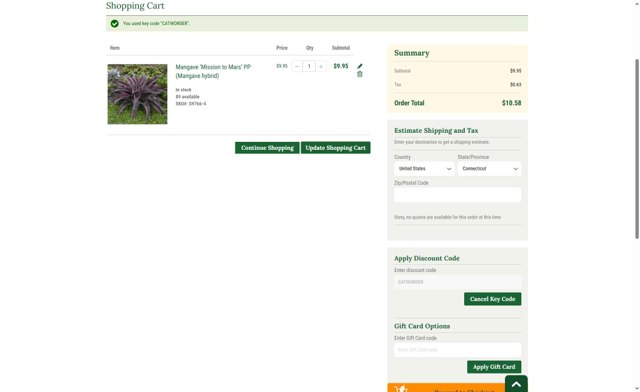
Task: Click the pencil edit icon for Mangave item
Action: (360, 66)
